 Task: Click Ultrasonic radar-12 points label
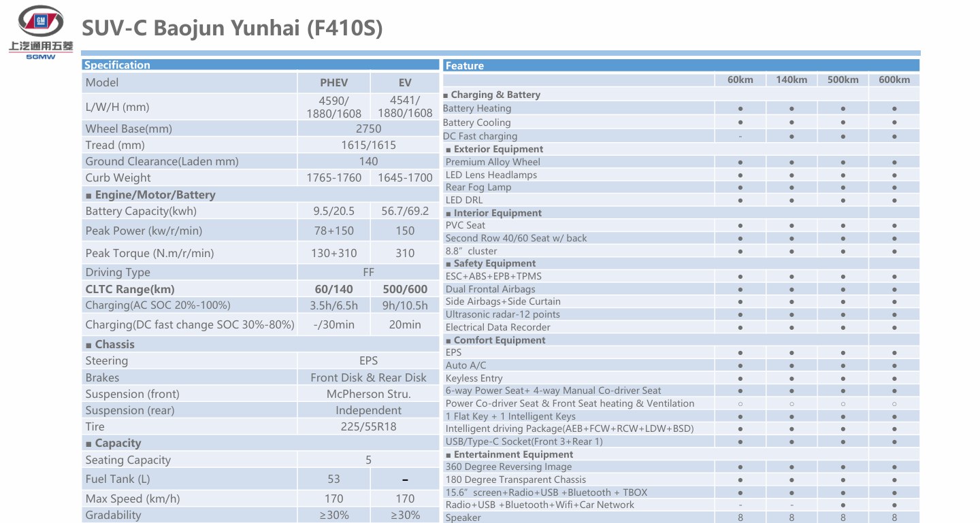503,314
